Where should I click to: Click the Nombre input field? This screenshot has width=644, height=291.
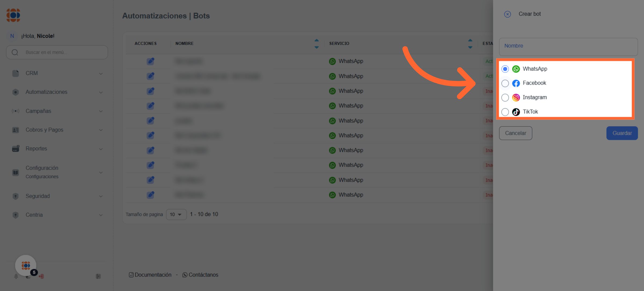[568, 47]
